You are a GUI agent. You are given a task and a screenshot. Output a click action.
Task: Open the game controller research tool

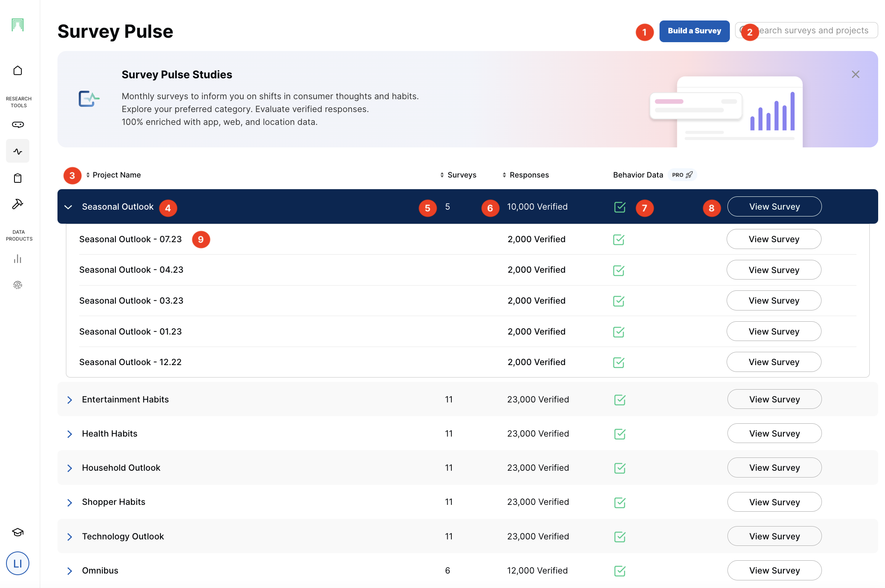(18, 125)
